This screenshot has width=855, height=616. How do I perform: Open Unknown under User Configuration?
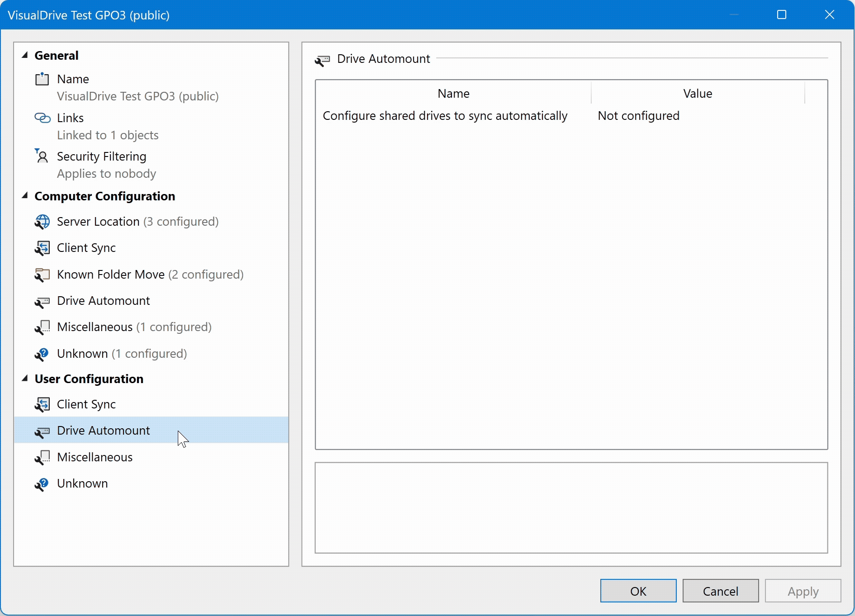(82, 483)
